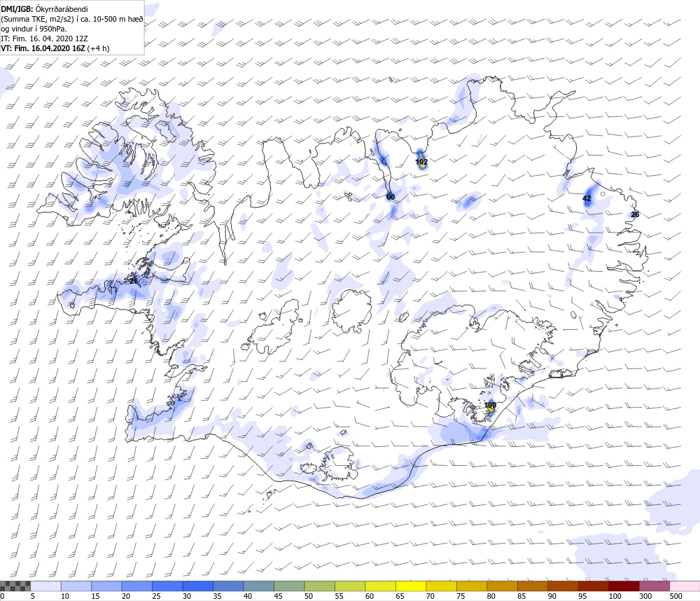Click the 75–80 amber legend swatch
The image size is (700, 601).
point(471,586)
